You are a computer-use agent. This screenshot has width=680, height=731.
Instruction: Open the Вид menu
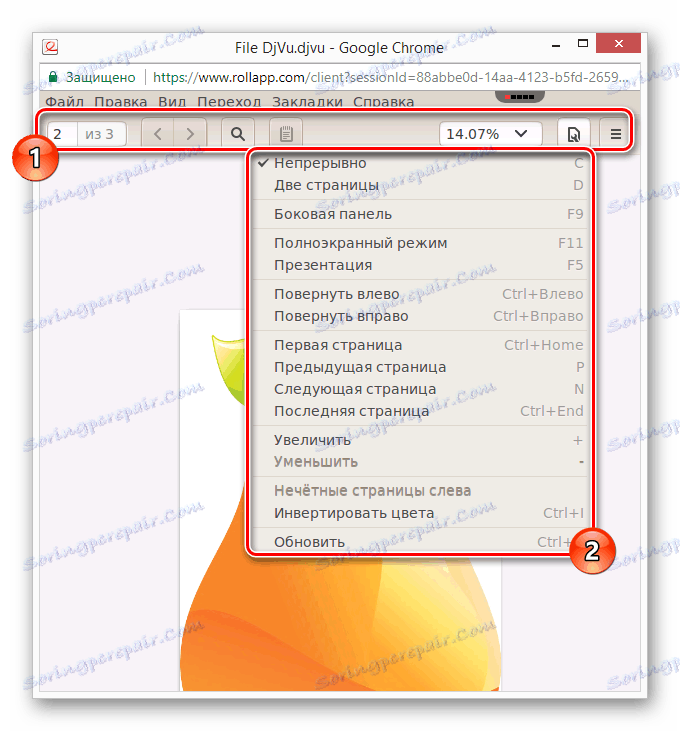click(x=172, y=102)
